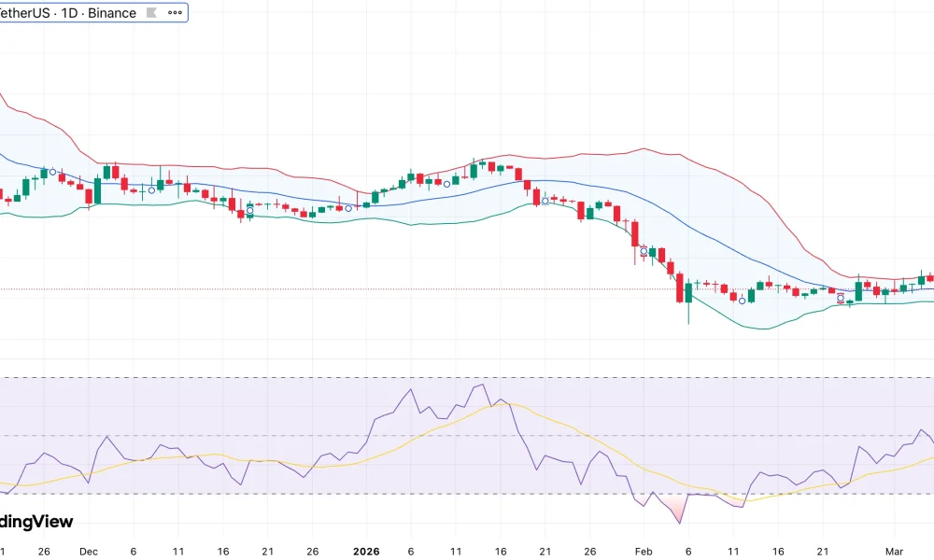Click the TradingView logo watermark
Image resolution: width=934 pixels, height=560 pixels.
37,521
